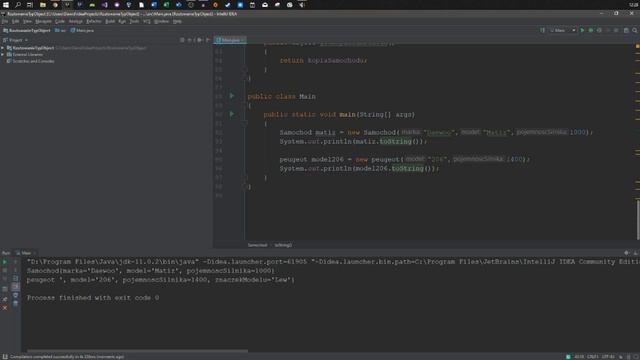Screen dimensions: 640x360
Task: Start debugging with the bug icon
Action: [x=591, y=31]
